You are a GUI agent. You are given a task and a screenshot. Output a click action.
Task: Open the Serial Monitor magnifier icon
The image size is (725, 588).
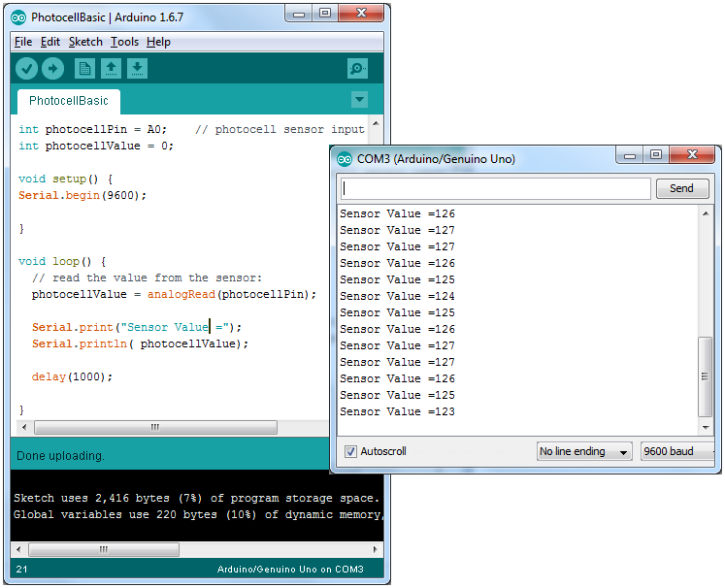(x=357, y=69)
